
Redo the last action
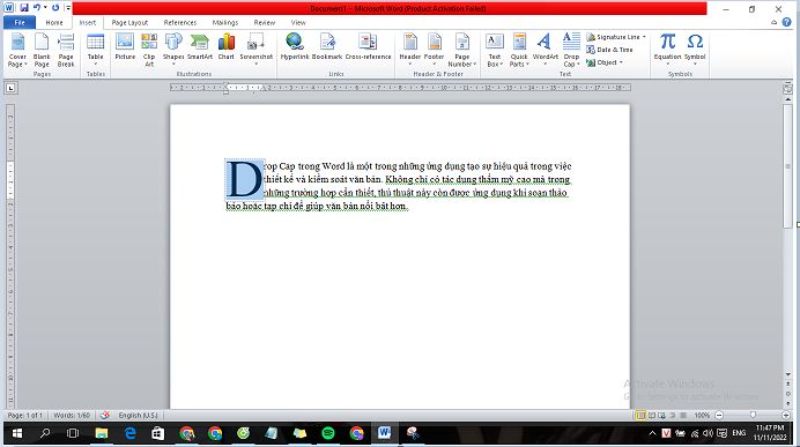(x=55, y=8)
